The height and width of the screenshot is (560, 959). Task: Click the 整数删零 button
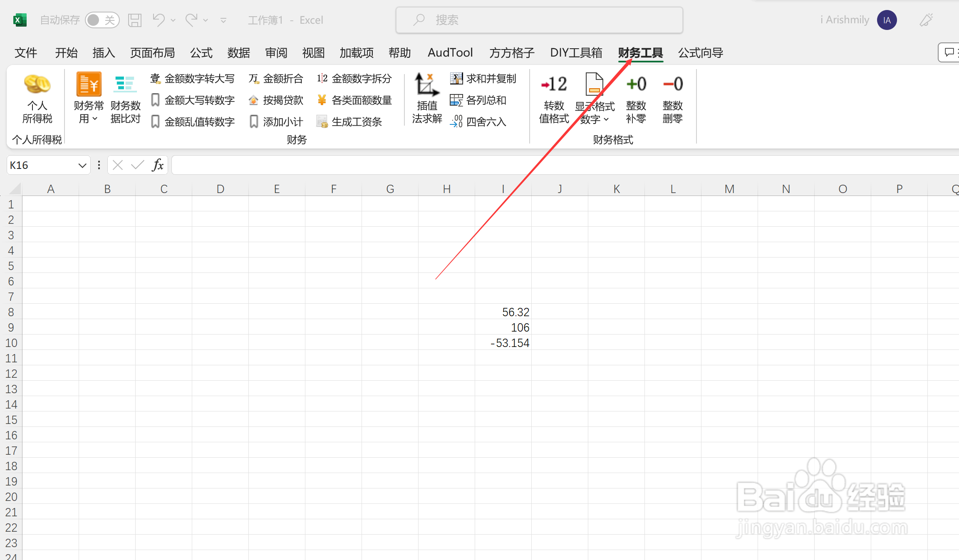point(672,99)
